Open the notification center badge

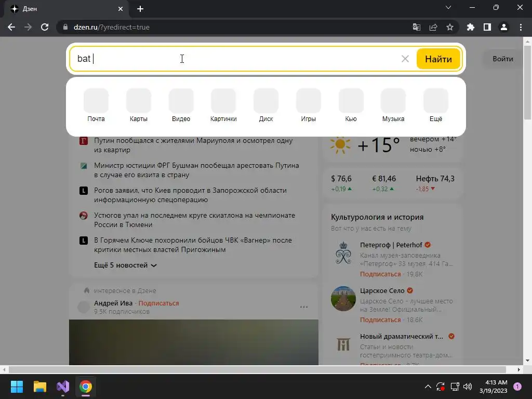click(517, 387)
